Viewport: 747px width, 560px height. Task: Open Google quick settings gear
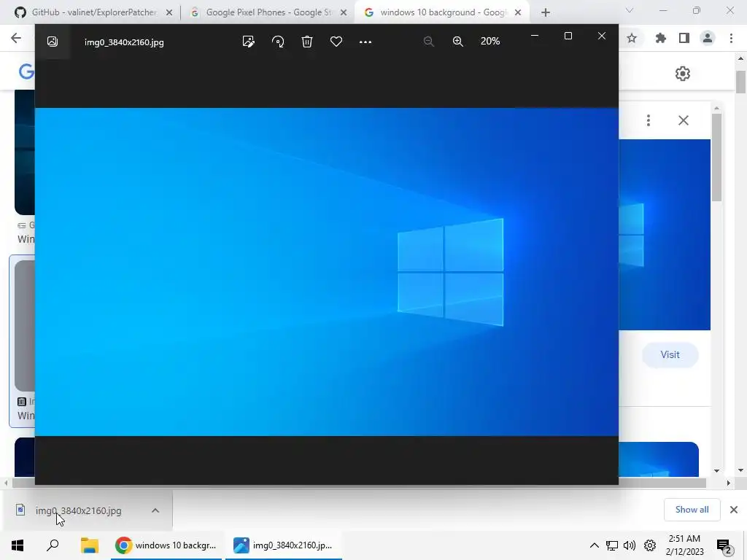(683, 74)
